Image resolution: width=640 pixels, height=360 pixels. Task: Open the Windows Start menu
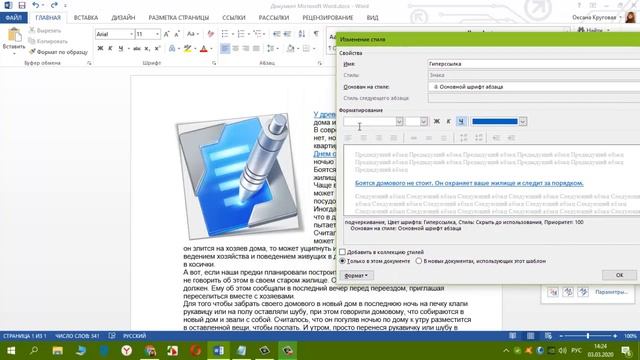pos(11,350)
